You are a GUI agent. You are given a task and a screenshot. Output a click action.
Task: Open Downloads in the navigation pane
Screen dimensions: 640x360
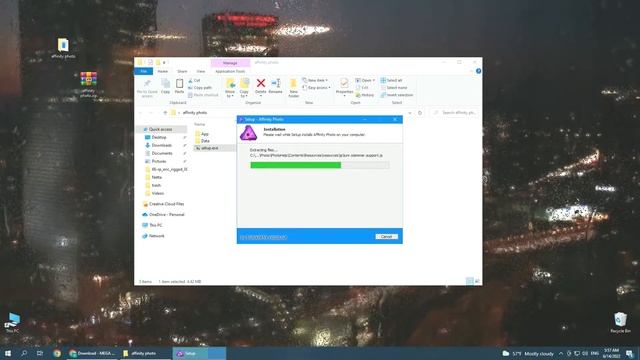(x=161, y=145)
